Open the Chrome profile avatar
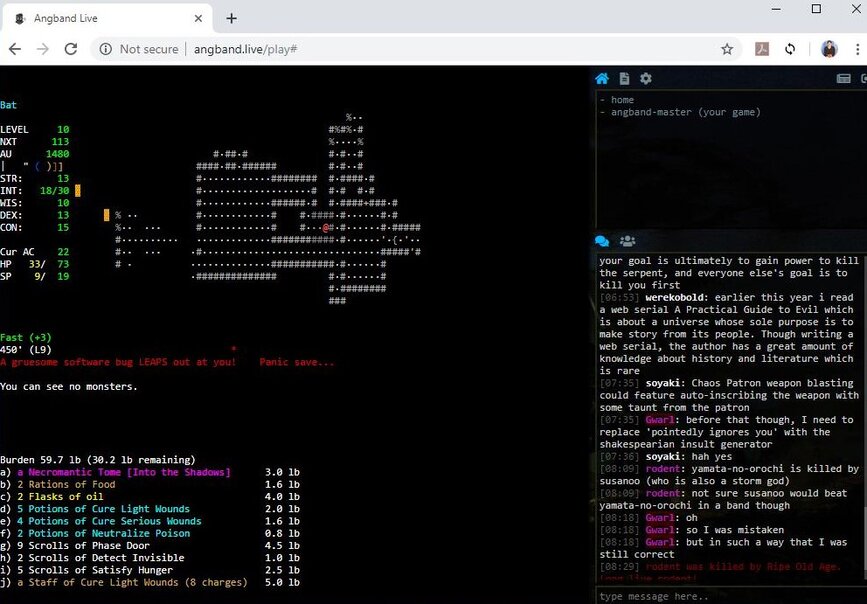Screen dimensions: 867x604 point(829,49)
